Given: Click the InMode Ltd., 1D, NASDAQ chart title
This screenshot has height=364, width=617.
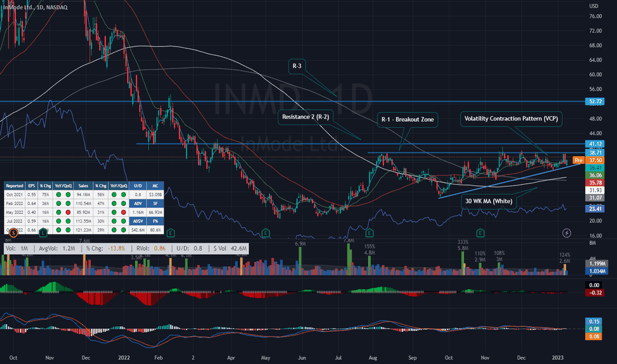Looking at the screenshot, I should tap(35, 7).
